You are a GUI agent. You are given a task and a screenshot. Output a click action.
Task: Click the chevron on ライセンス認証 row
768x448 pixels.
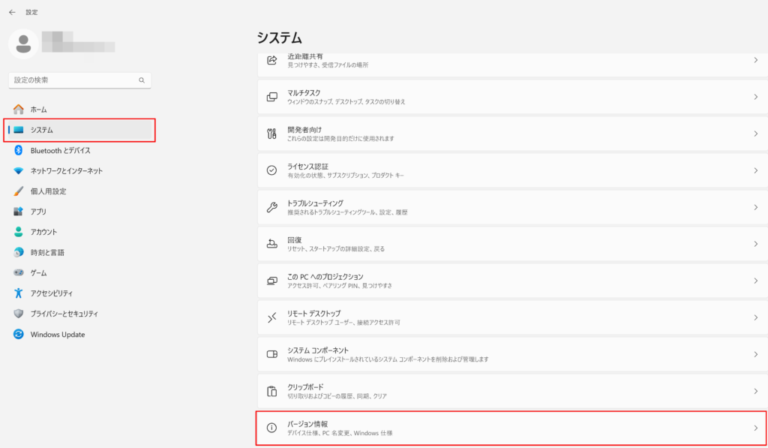coord(755,170)
